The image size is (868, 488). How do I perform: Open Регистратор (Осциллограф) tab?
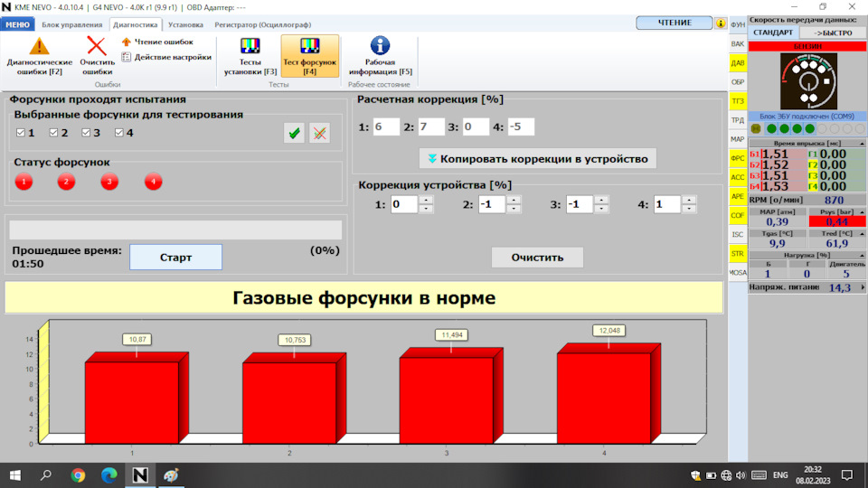click(x=262, y=24)
